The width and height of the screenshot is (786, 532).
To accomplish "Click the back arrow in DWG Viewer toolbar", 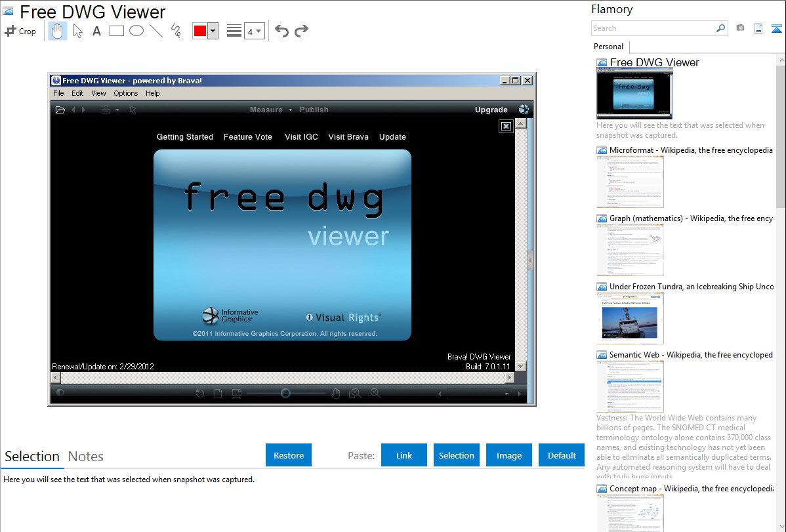I will coord(73,110).
